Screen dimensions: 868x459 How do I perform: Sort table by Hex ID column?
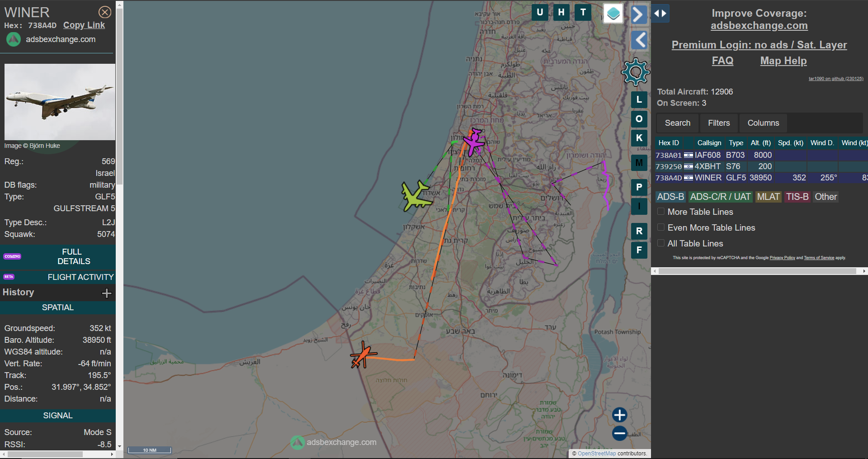[669, 143]
